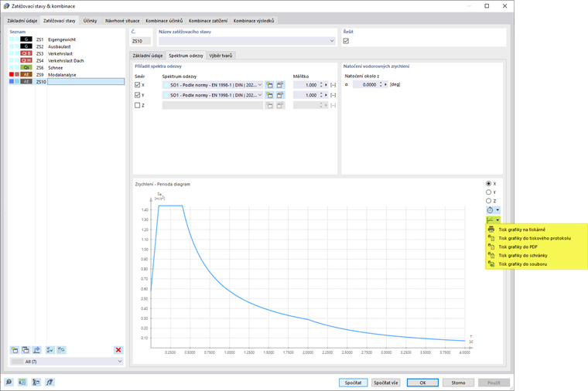Click the Spočítat button
Screen dimensions: 588x391
(353, 382)
